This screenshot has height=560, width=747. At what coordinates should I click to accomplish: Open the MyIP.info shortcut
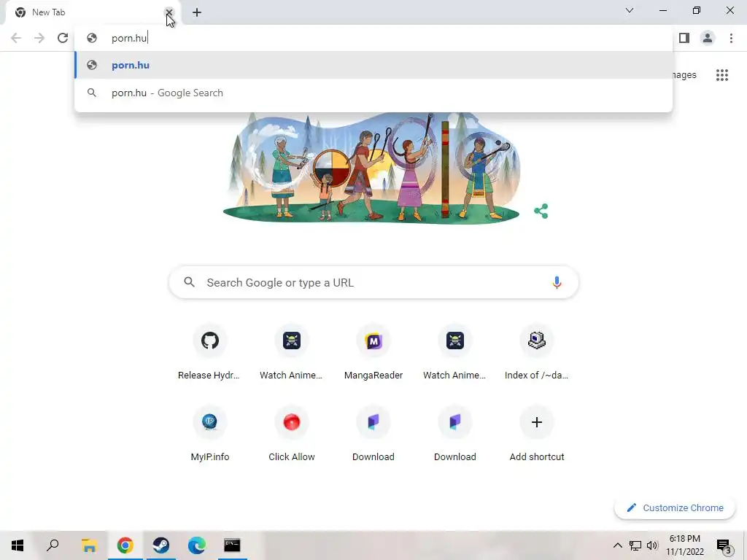click(x=209, y=435)
